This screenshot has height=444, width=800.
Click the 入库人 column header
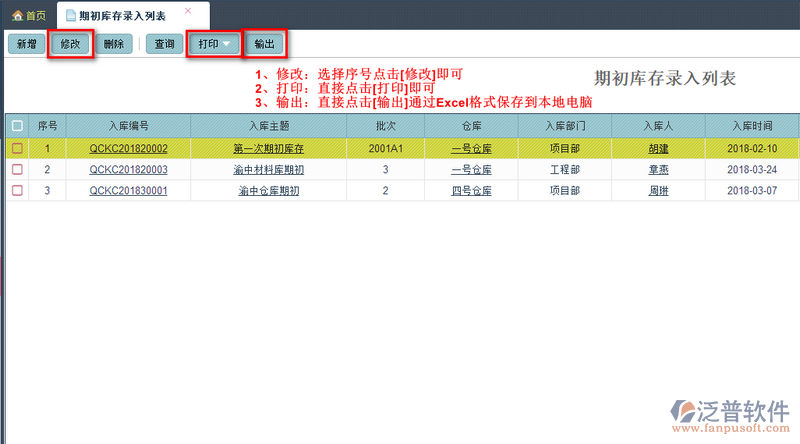pos(658,126)
